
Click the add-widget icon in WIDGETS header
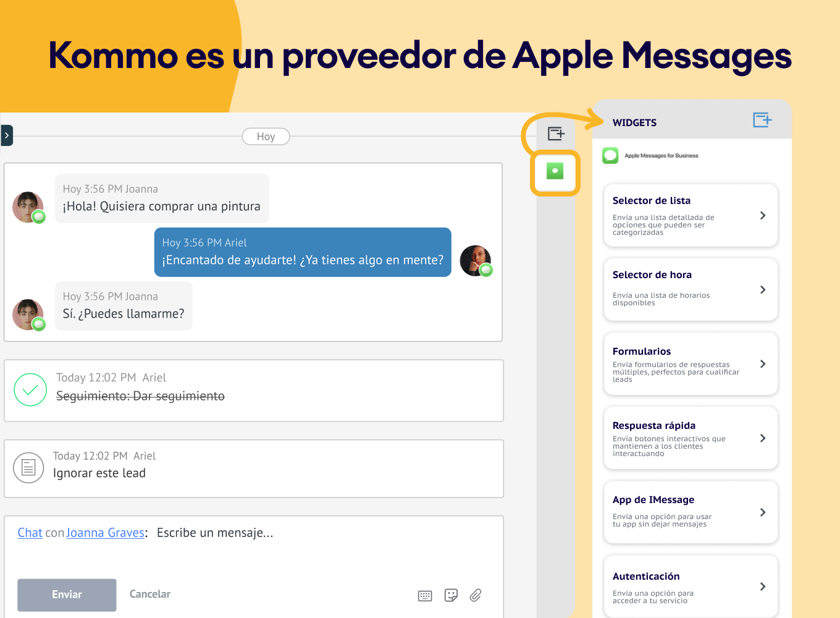tap(762, 120)
